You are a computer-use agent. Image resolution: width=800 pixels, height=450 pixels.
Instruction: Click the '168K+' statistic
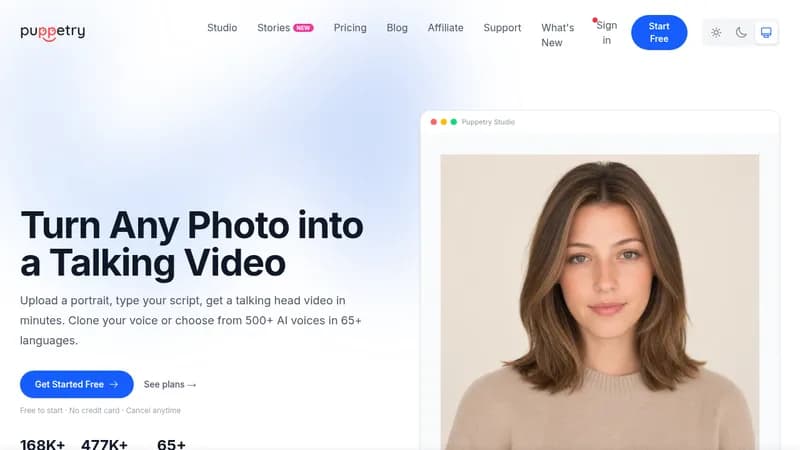(x=42, y=444)
